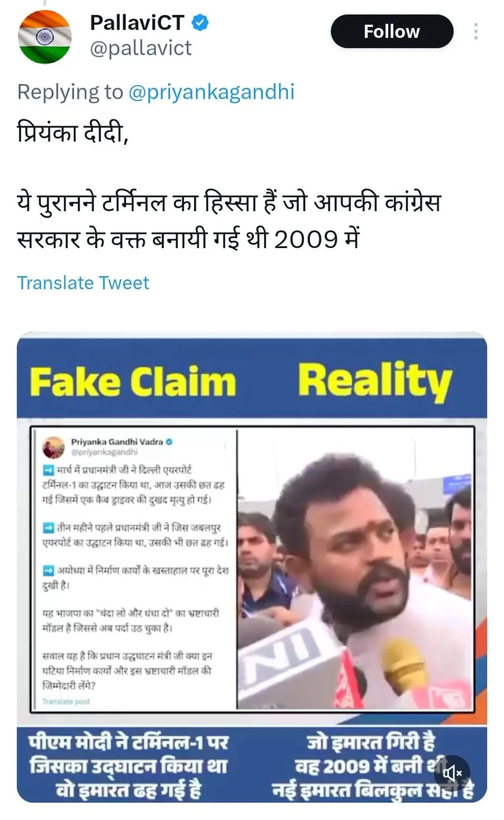
Task: Select the @pallavict handle
Action: 140,48
